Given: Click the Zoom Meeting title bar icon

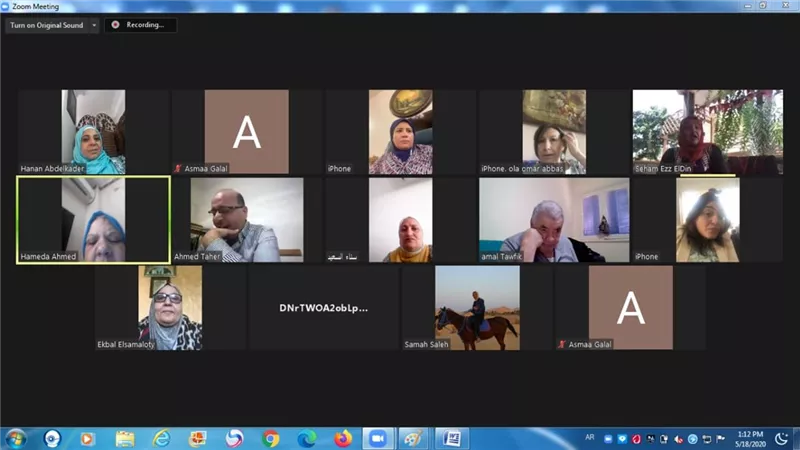Looking at the screenshot, I should click(x=5, y=6).
